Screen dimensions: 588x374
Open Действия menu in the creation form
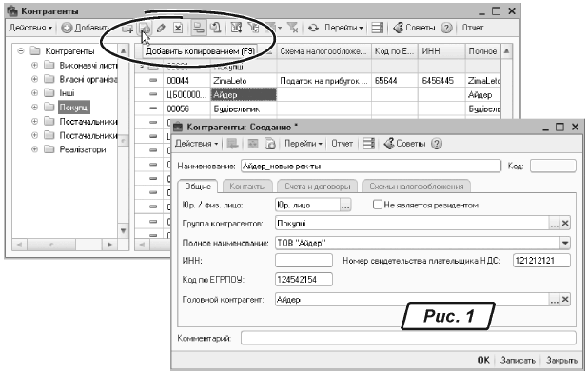click(x=197, y=144)
